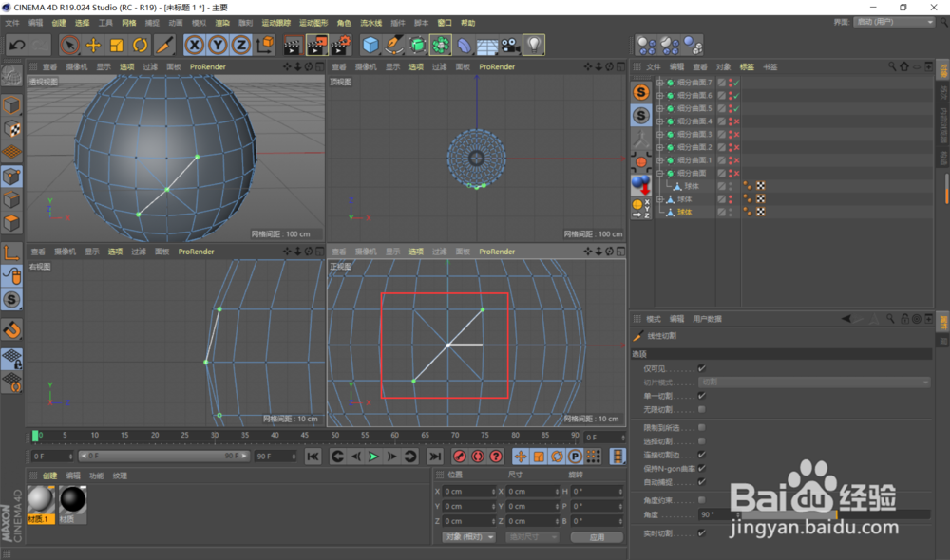Open Render Settings gear clapperboard icon
Viewport: 950px width, 560px height.
pos(341,45)
